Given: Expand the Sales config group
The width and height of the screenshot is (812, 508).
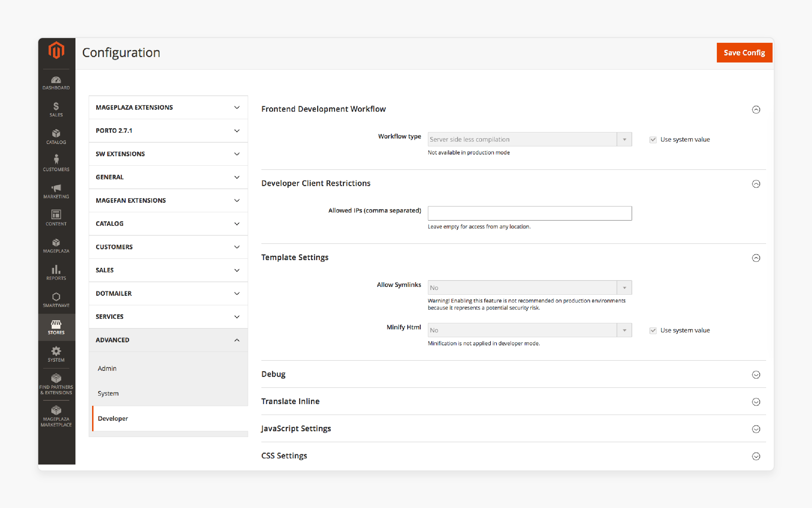Looking at the screenshot, I should click(168, 270).
